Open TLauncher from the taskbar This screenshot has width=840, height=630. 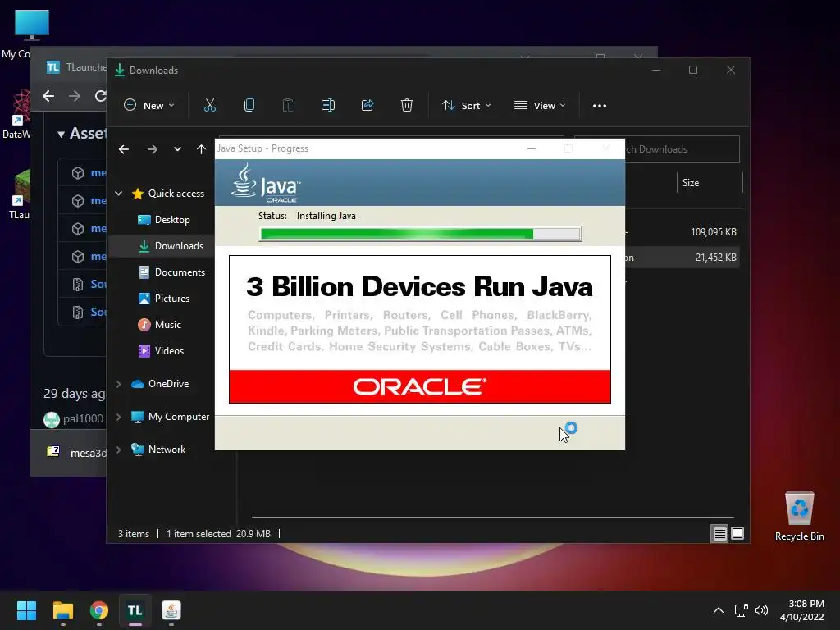(x=135, y=610)
